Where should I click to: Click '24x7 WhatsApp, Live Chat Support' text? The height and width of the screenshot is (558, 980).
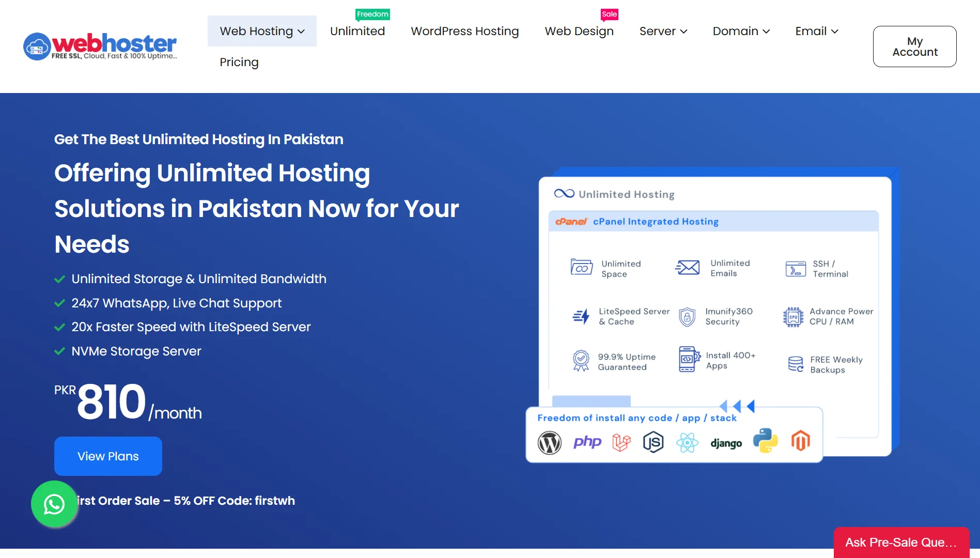(x=177, y=303)
